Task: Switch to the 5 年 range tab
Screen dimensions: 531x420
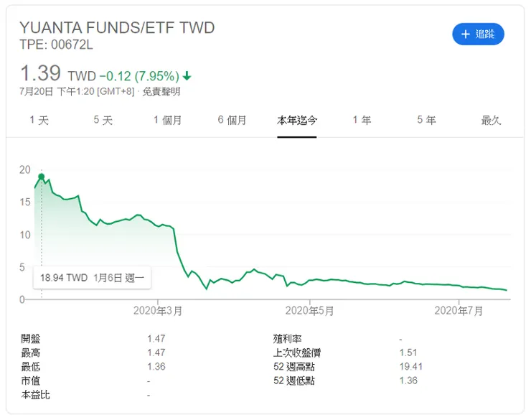Action: pos(426,120)
